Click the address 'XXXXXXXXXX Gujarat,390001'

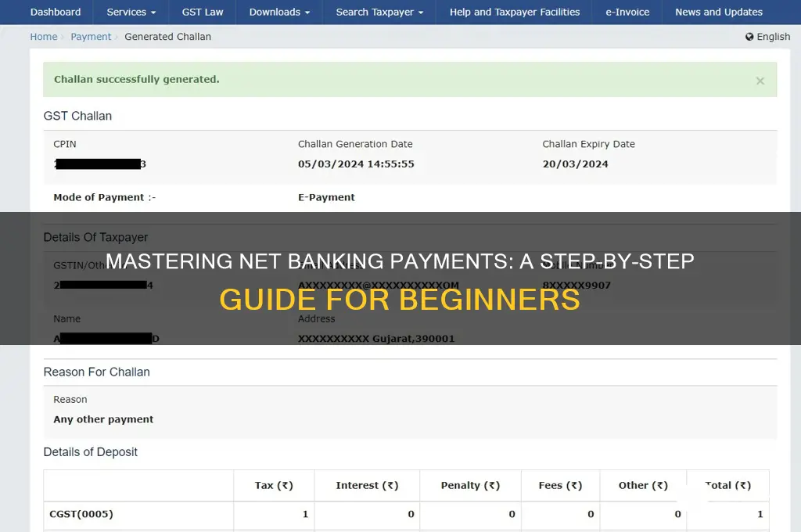(376, 338)
